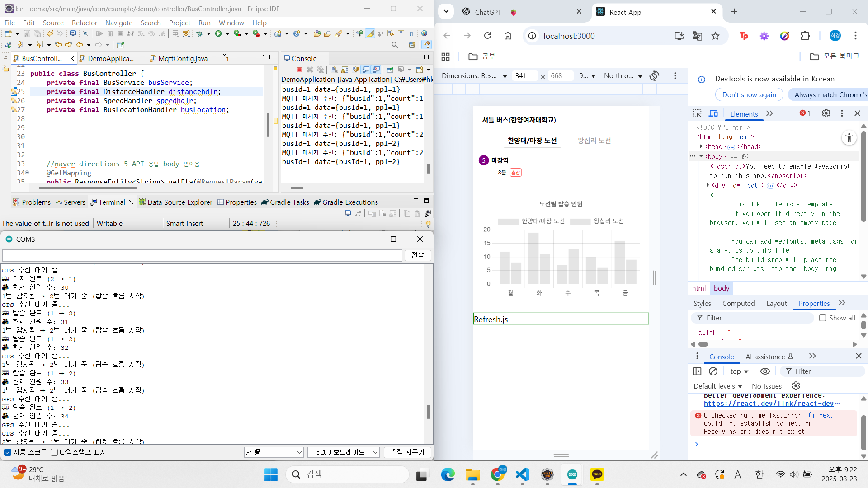The width and height of the screenshot is (868, 488).
Task: Click the serial monitor vertical scrollbar thumb
Action: point(428,412)
